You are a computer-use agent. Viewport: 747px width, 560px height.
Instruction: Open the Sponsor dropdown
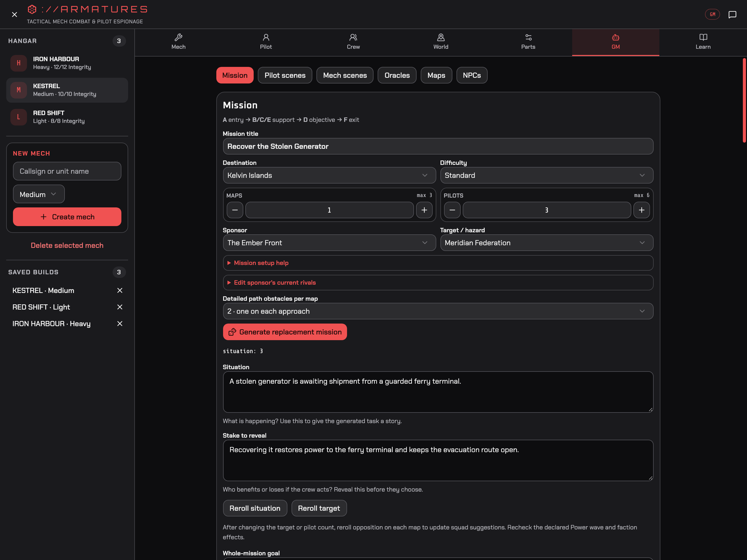coord(329,243)
